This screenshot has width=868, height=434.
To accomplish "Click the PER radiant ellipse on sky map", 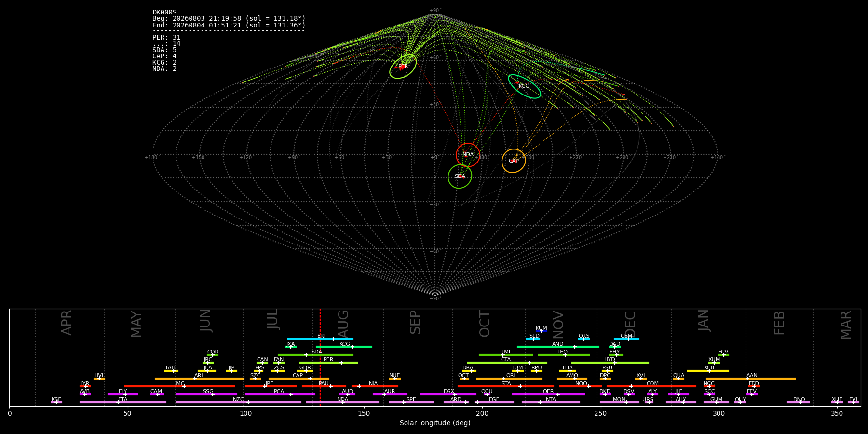I will [x=403, y=67].
